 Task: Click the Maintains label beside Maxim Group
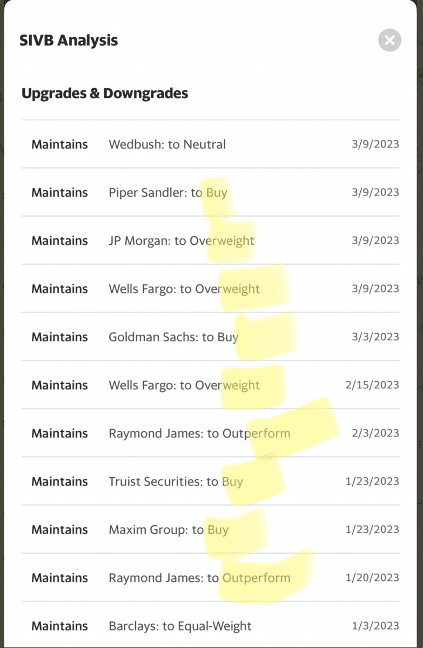[x=59, y=529]
